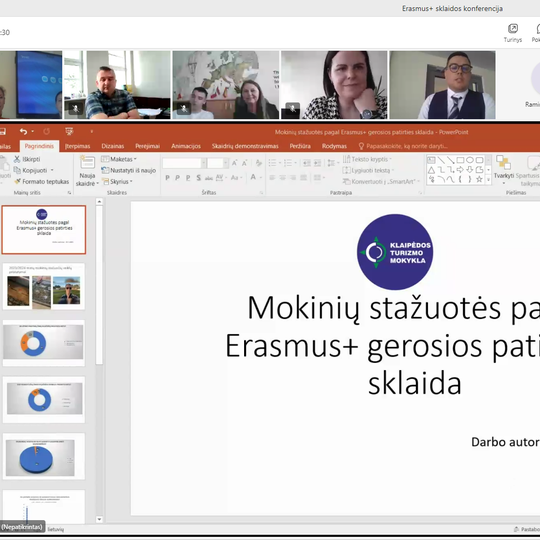The width and height of the screenshot is (540, 540).
Task: Expand the Skyrius section dropdown
Action: coord(118,181)
